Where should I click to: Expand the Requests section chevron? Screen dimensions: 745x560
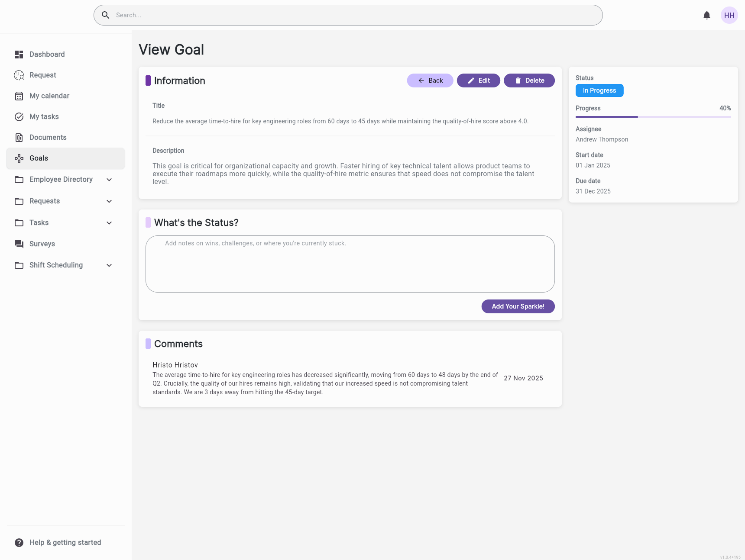click(109, 201)
